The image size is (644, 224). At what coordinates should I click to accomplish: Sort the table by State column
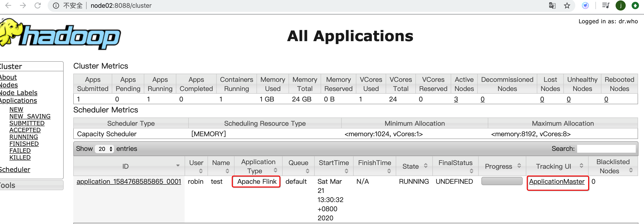tap(414, 166)
